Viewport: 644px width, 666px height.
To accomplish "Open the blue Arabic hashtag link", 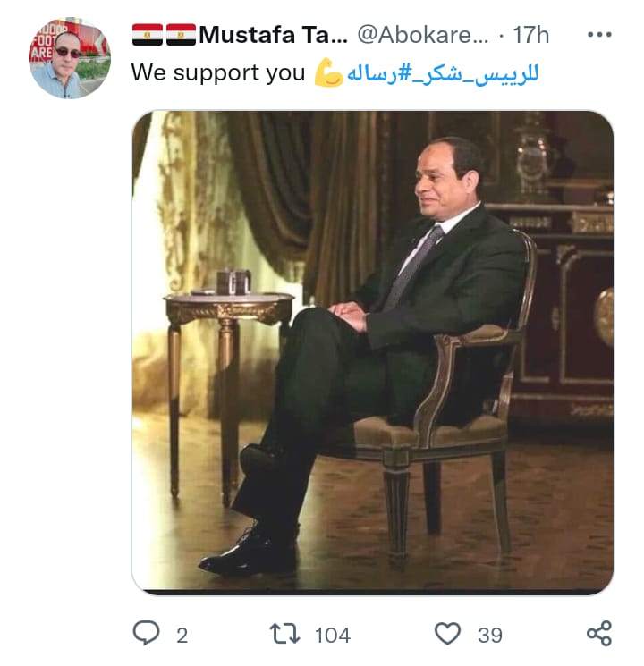I will pyautogui.click(x=443, y=73).
